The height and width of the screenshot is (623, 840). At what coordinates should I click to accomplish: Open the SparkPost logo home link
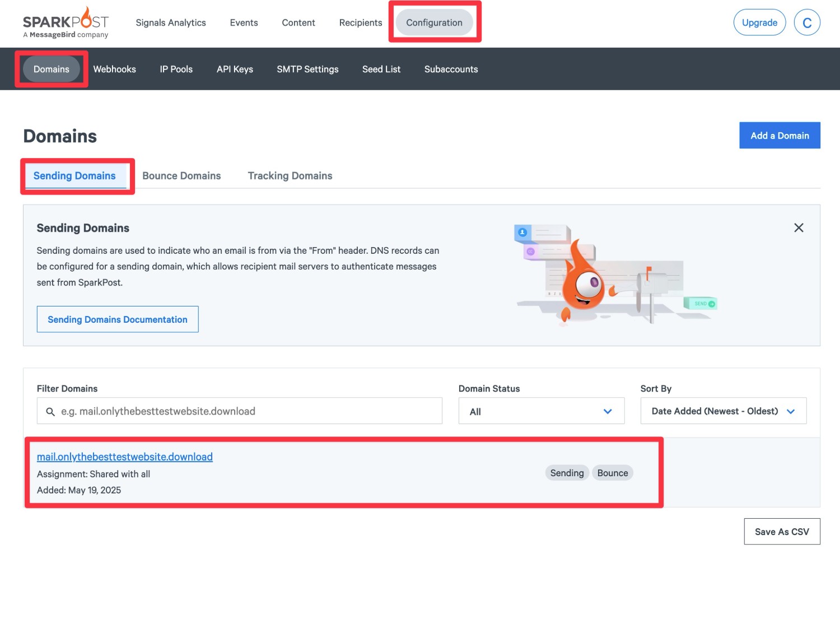click(x=66, y=22)
